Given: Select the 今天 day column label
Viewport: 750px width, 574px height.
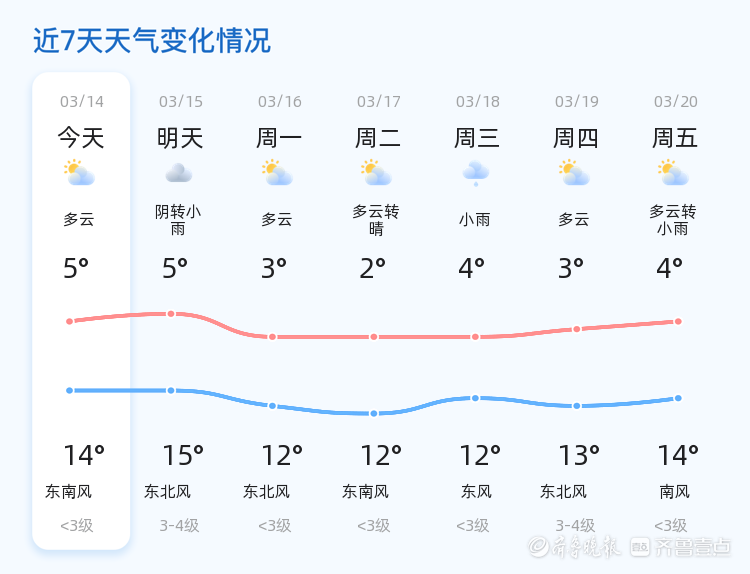Looking at the screenshot, I should click(81, 138).
